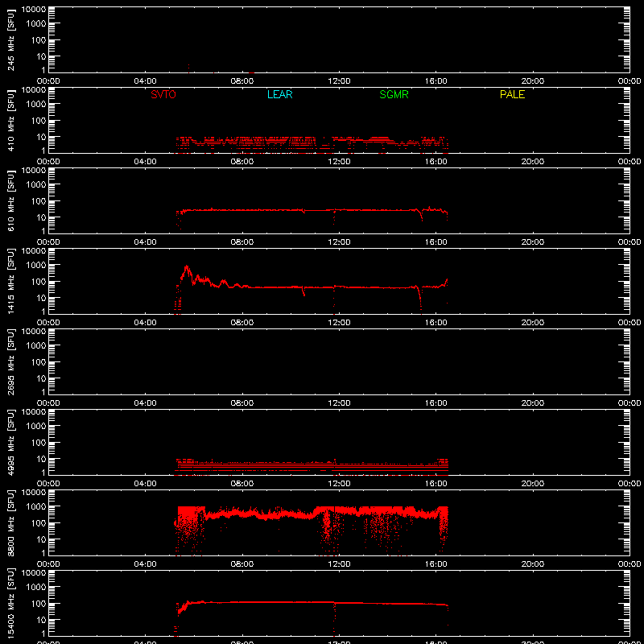
Task: Click 16:00 tick below the 410 MHz panel
Action: (436, 162)
